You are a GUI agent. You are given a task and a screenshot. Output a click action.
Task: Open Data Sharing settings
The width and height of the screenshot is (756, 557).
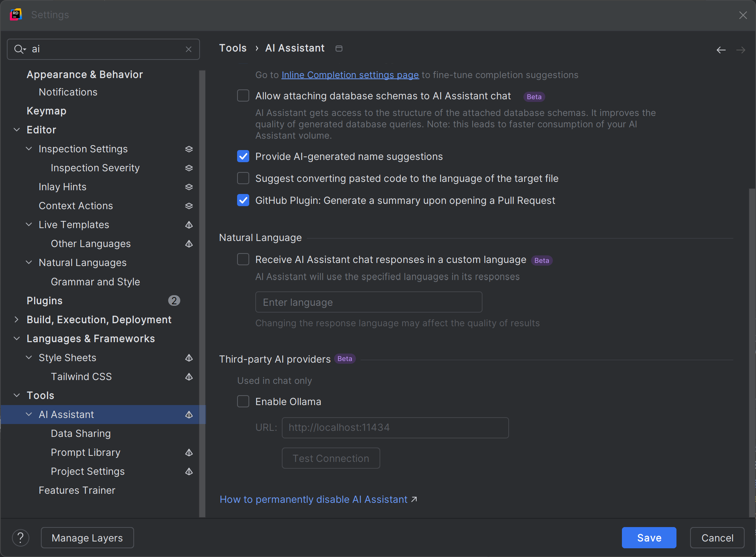(81, 433)
